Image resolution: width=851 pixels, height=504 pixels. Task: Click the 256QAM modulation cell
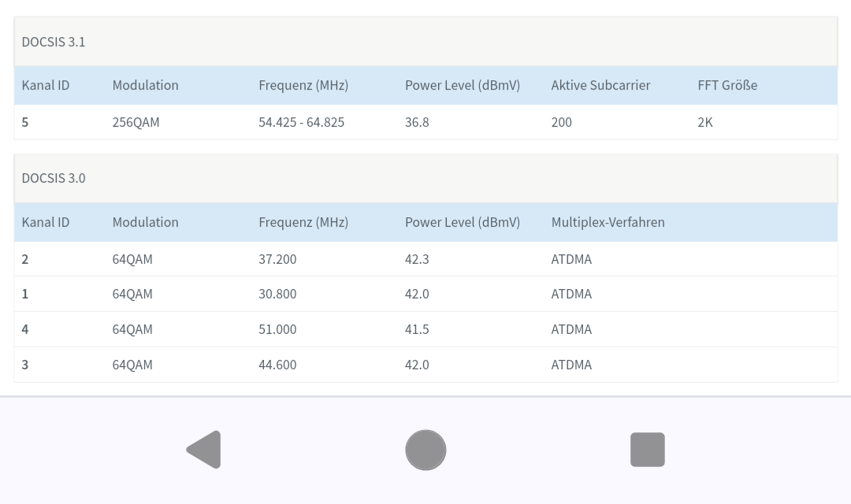click(136, 122)
